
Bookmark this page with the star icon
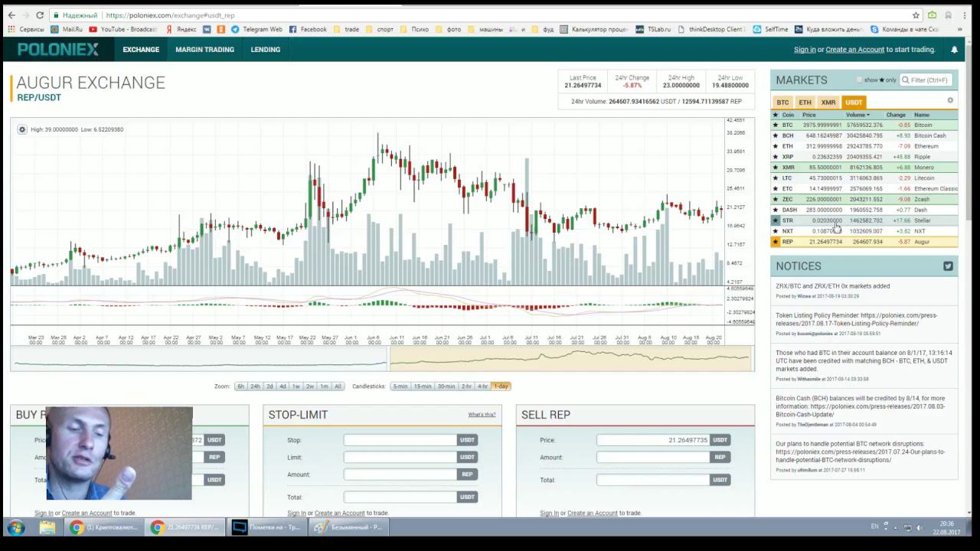click(916, 15)
